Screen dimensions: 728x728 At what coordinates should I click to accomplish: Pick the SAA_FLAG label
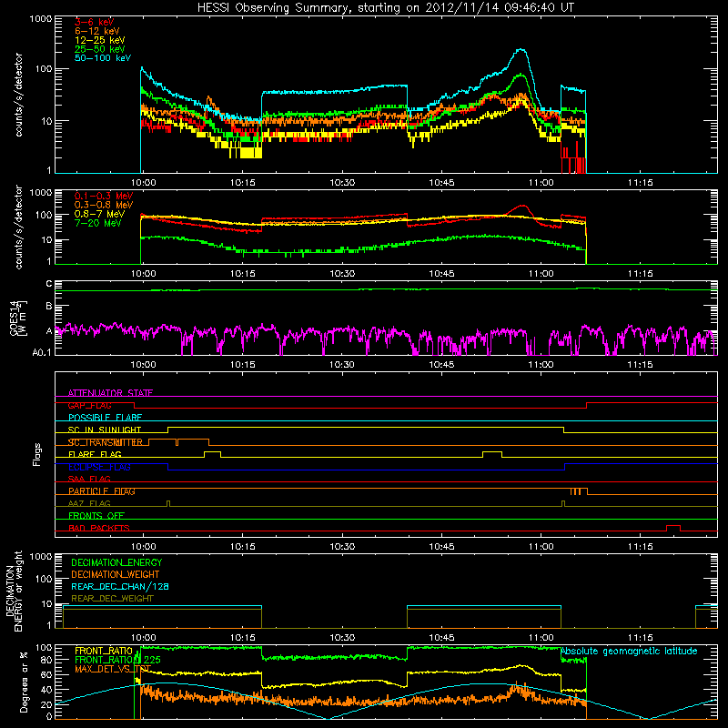click(89, 480)
